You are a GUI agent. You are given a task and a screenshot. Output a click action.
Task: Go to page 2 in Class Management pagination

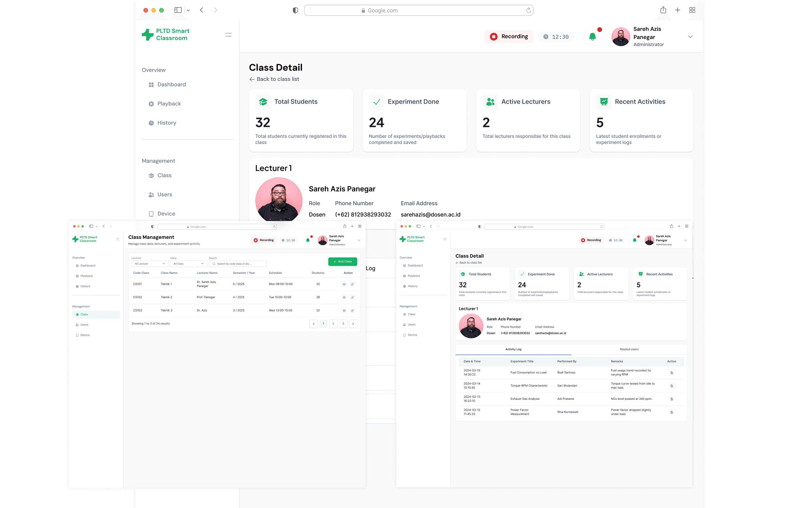point(333,324)
